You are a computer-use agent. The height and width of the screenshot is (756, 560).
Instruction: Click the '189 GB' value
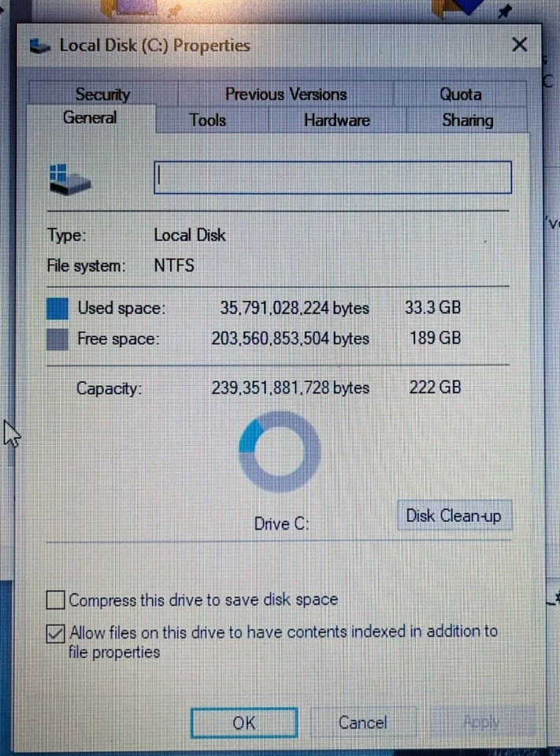[435, 338]
